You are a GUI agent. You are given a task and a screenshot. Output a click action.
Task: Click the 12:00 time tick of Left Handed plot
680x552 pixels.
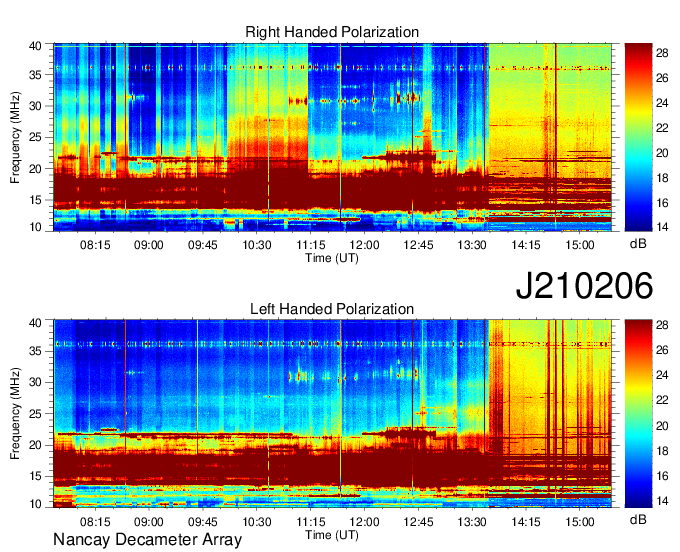click(x=364, y=522)
